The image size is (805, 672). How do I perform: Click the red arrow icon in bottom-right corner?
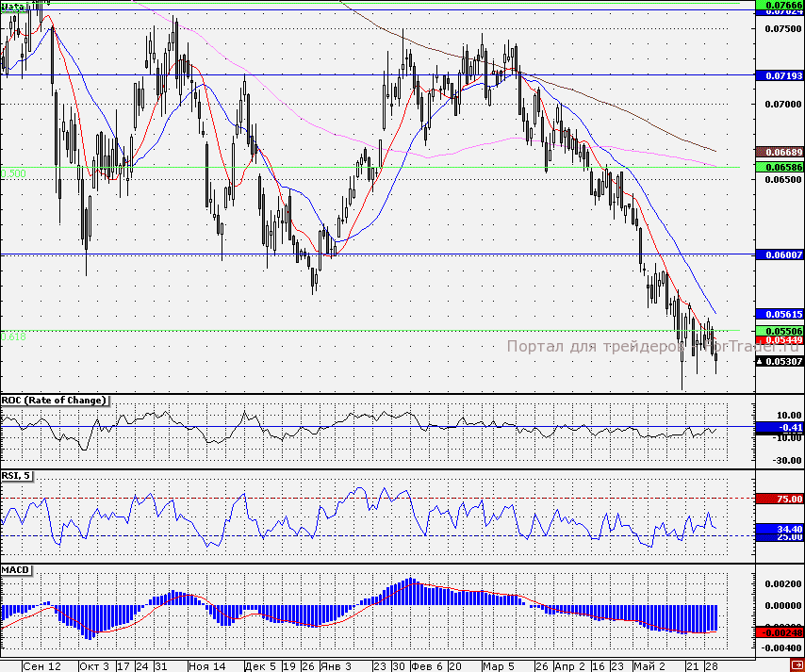point(795,665)
